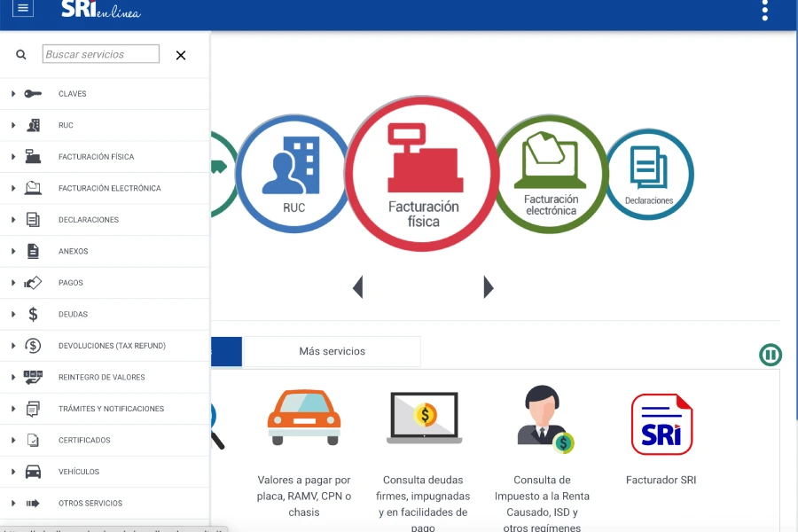This screenshot has width=798, height=532.
Task: Select the partially hidden blue tab beside Más servicios
Action: 226,351
